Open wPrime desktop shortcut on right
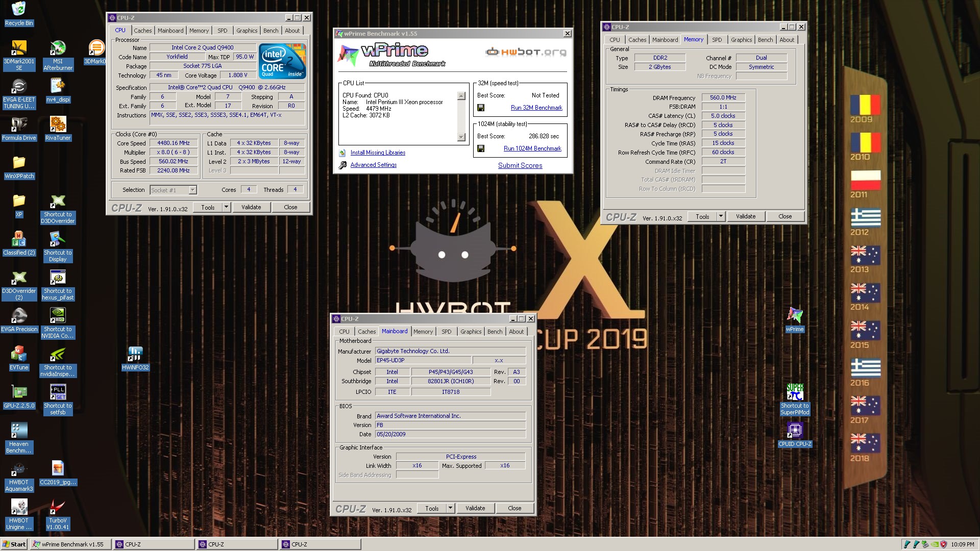Viewport: 980px width, 551px height. pyautogui.click(x=795, y=320)
